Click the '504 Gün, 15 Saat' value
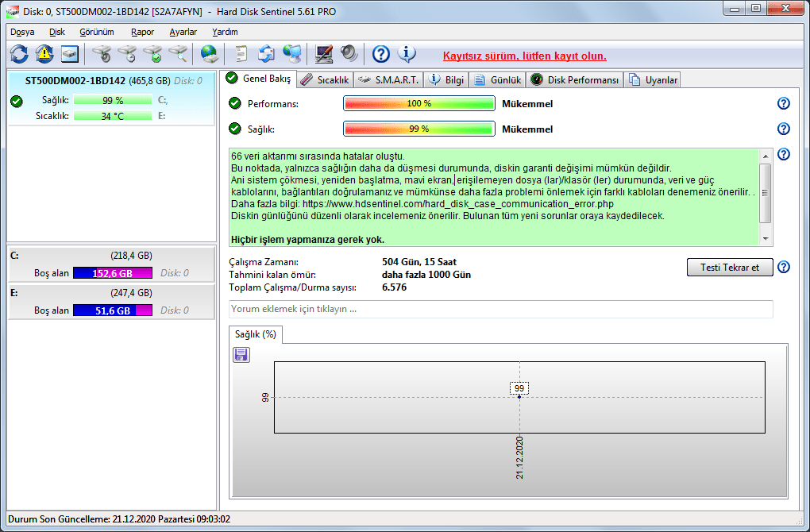 tap(419, 262)
